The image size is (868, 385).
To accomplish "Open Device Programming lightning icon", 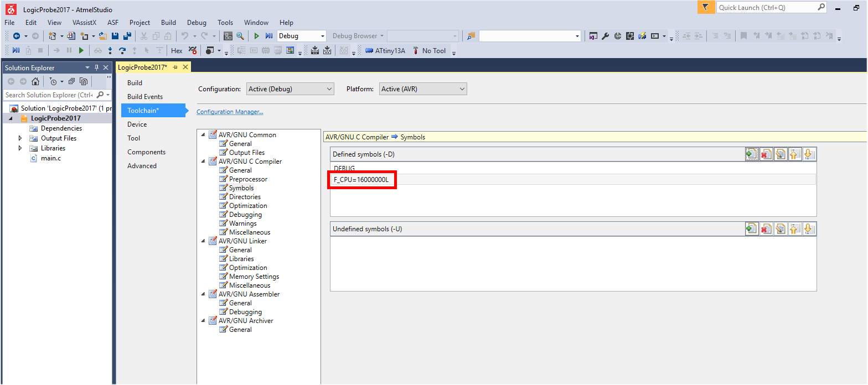I will coord(642,36).
